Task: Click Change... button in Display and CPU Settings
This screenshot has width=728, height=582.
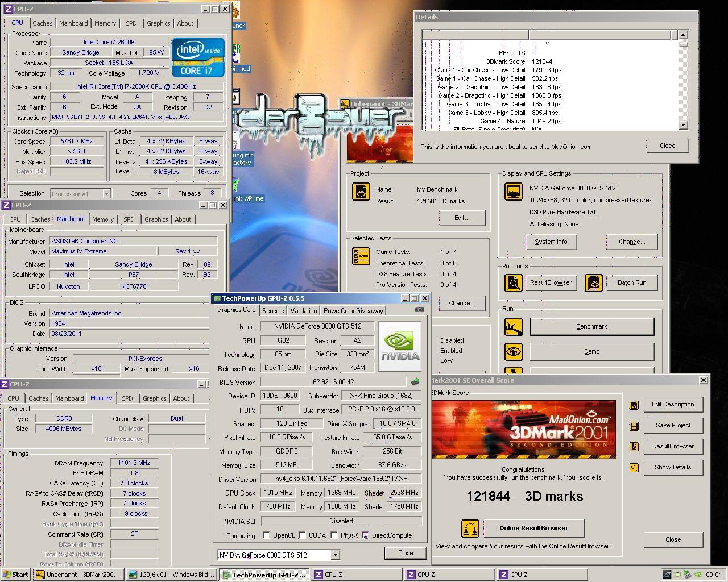Action: pos(632,242)
